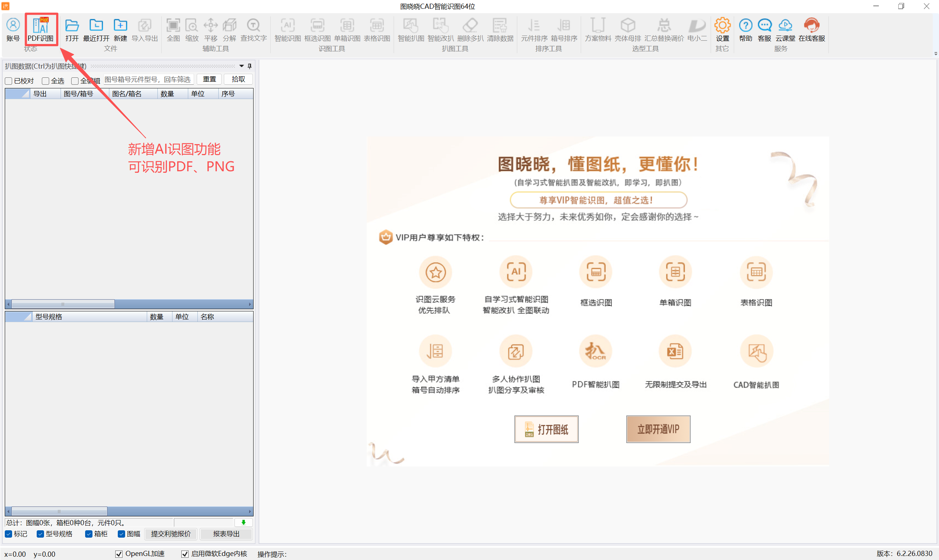This screenshot has width=939, height=560.
Task: Toggle the 已校对 checkbox
Action: pos(8,81)
